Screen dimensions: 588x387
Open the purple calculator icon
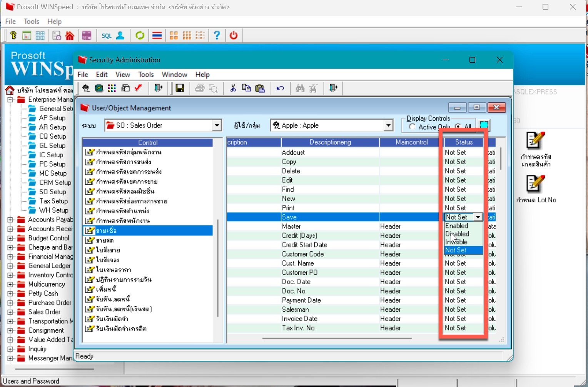87,35
